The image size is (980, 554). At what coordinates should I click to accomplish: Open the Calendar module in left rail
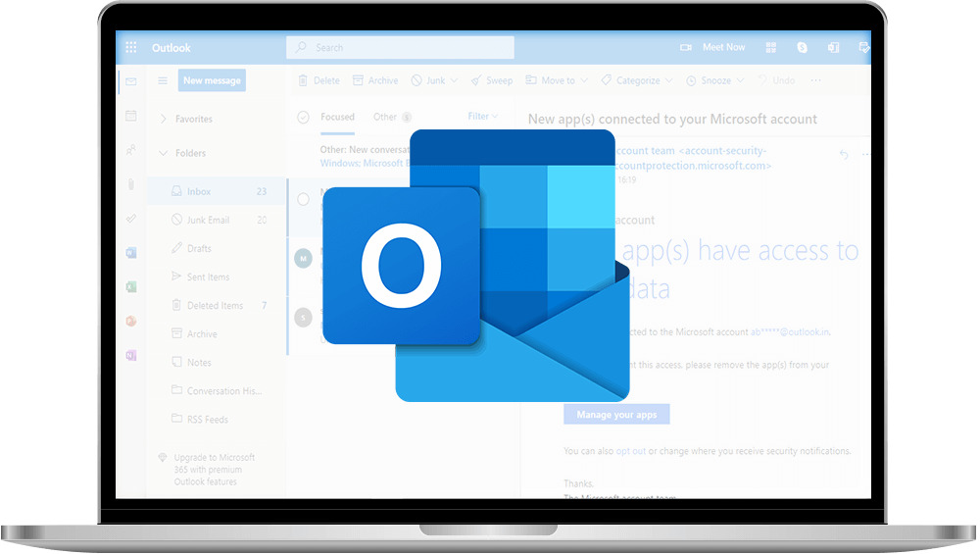(x=130, y=116)
